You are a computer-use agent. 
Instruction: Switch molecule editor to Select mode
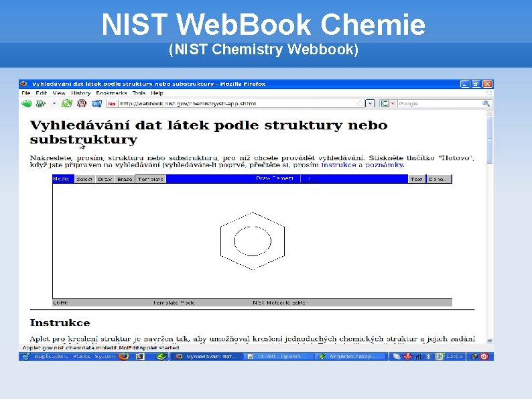click(84, 179)
